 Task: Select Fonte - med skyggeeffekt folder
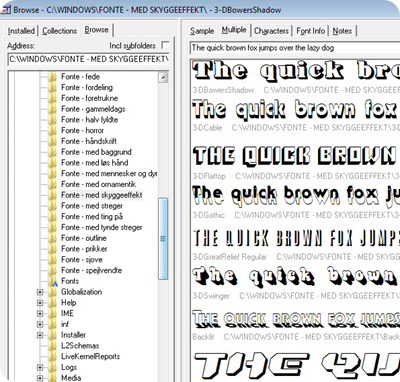tap(102, 195)
